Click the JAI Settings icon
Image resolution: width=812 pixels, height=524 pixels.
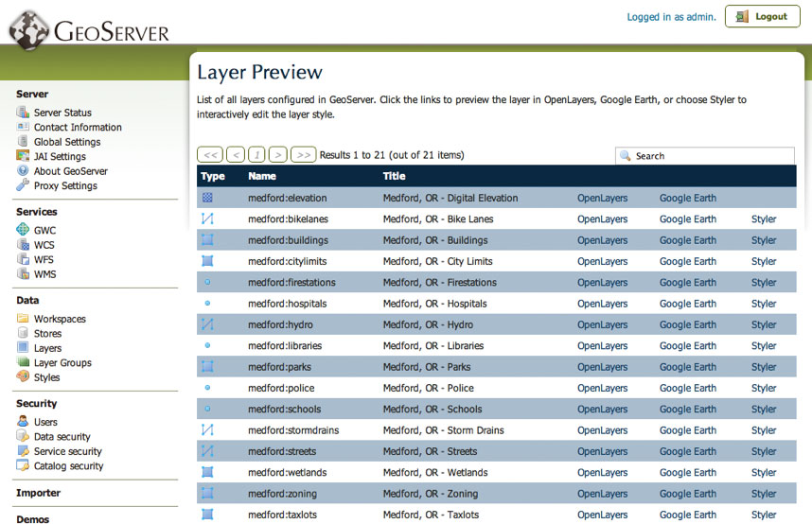[x=23, y=156]
